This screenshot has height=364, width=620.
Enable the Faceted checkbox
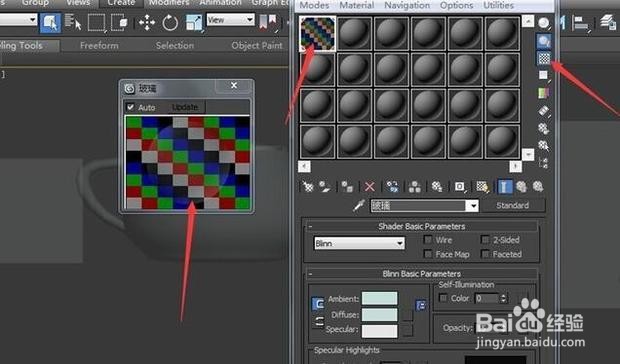485,254
